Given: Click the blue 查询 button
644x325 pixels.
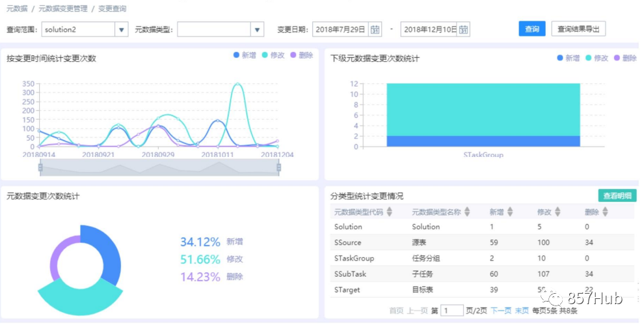Looking at the screenshot, I should (x=532, y=29).
